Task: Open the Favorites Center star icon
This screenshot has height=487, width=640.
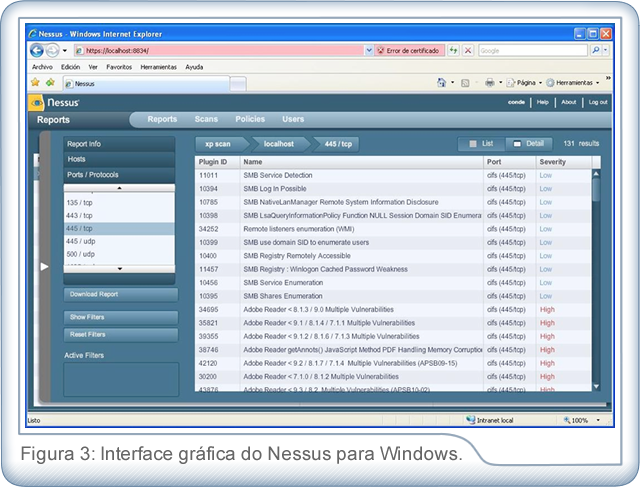Action: 36,82
